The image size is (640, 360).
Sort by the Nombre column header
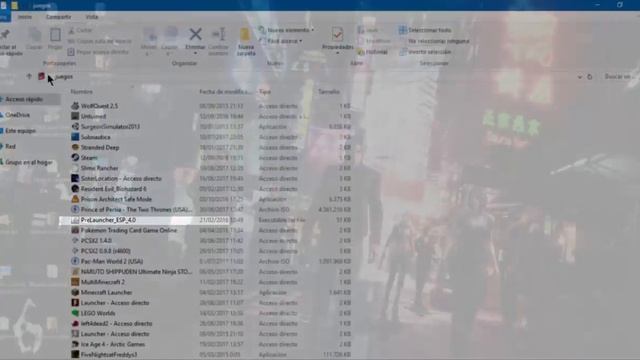[x=82, y=92]
